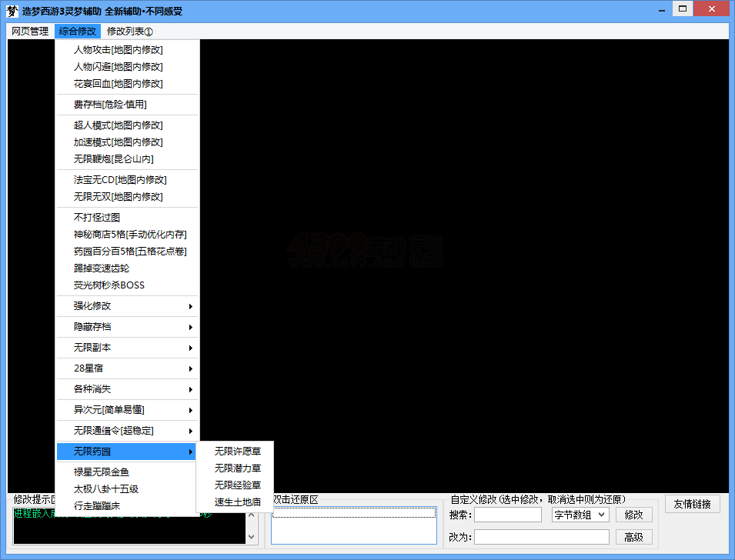Click the hint log scroll-up arrow
This screenshot has width=735, height=560.
tap(251, 515)
